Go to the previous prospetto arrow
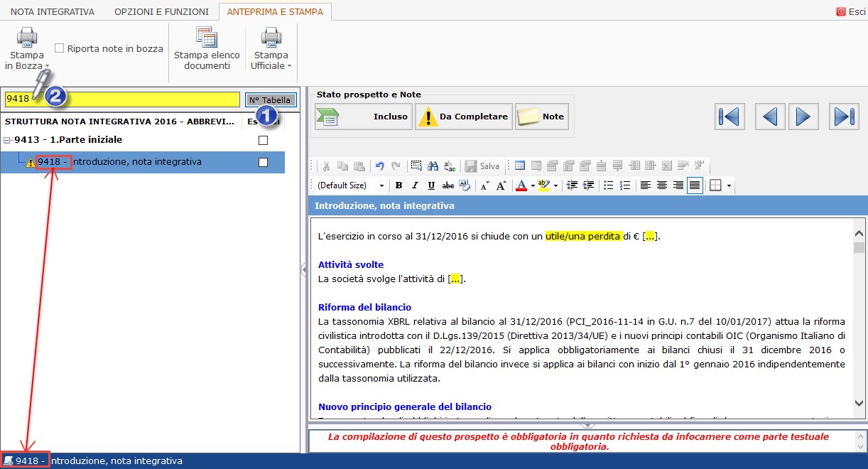The image size is (868, 469). tap(770, 116)
